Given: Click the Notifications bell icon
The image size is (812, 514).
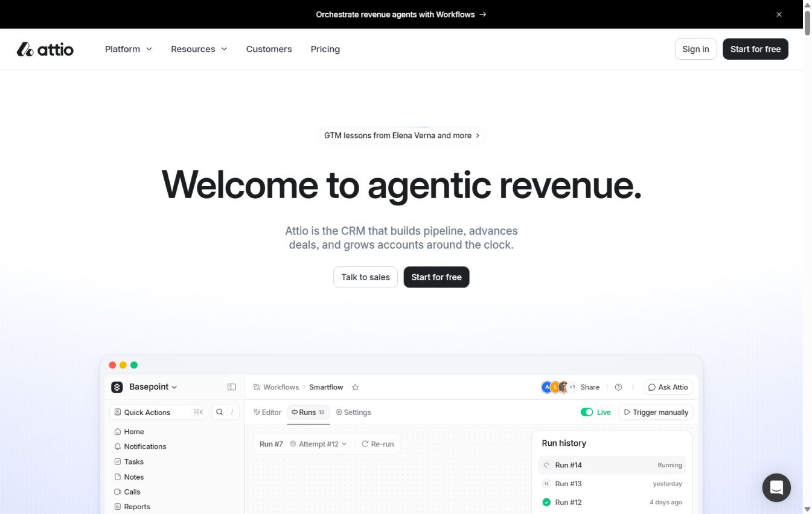Looking at the screenshot, I should [x=118, y=447].
